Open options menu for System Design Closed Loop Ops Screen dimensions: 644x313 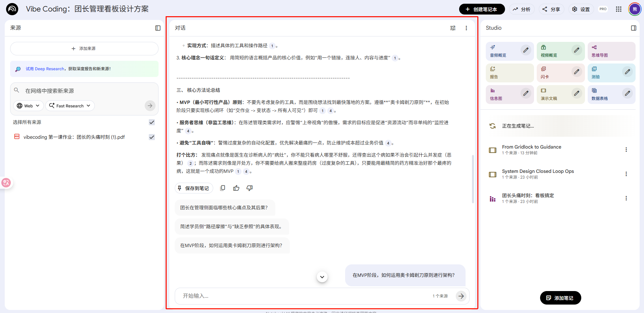(626, 174)
